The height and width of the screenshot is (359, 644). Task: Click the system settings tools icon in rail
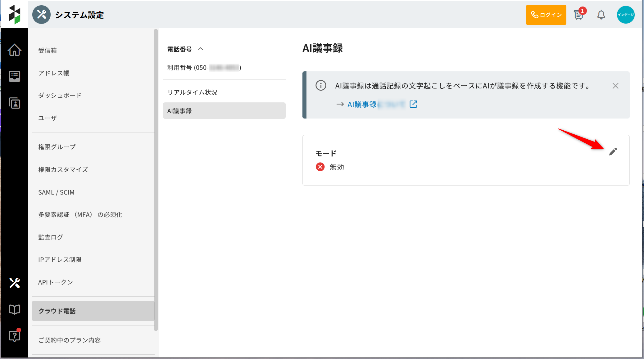tap(15, 283)
